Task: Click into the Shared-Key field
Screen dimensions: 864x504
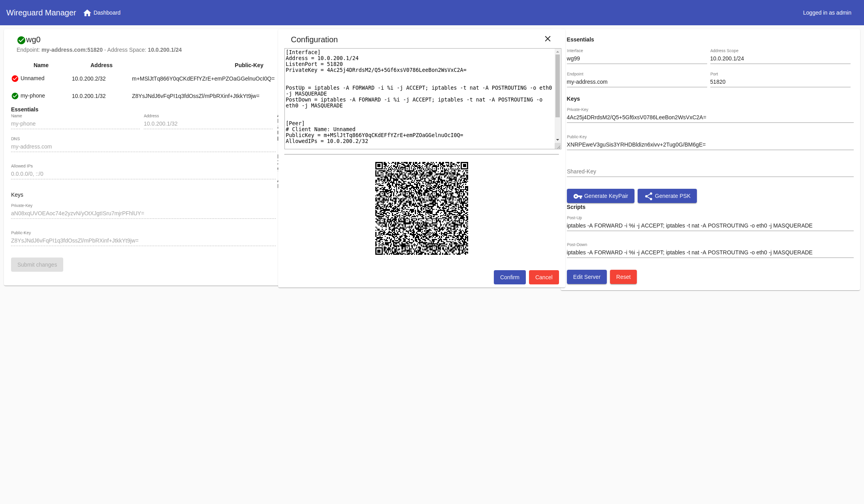Action: pyautogui.click(x=710, y=171)
